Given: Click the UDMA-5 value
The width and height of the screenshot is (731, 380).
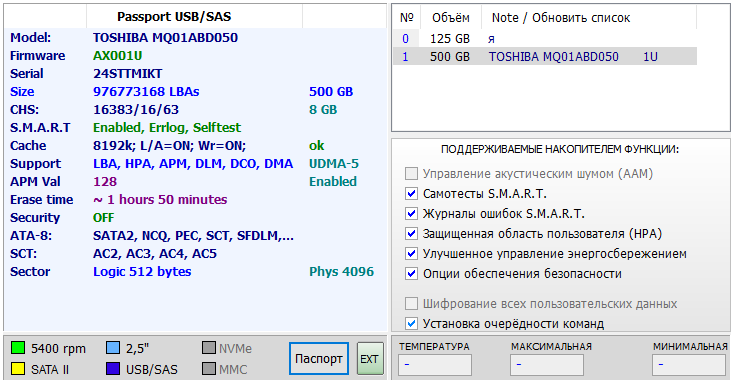Looking at the screenshot, I should [x=334, y=164].
